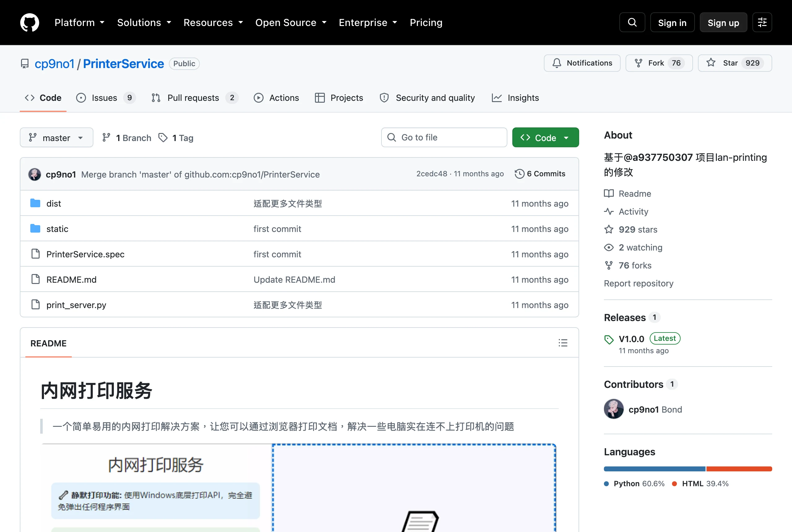Open the Actions tab
The image size is (792, 532).
(277, 98)
